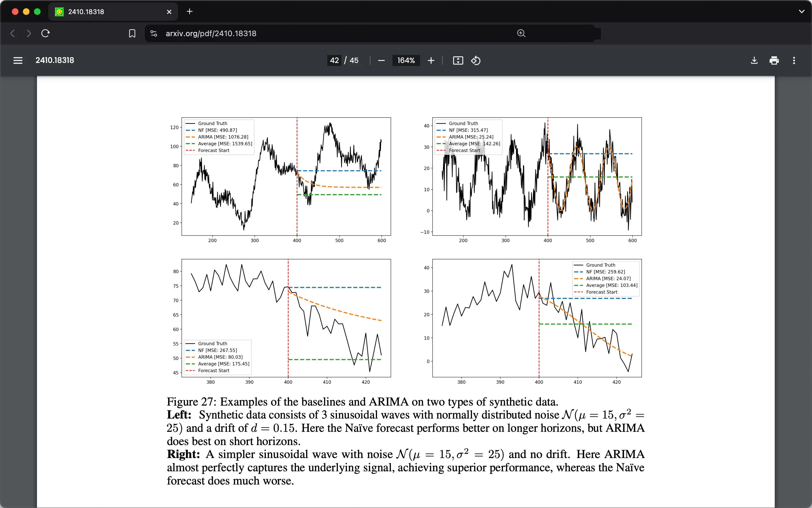Go forward in browser history
This screenshot has height=508, width=812.
(x=29, y=33)
